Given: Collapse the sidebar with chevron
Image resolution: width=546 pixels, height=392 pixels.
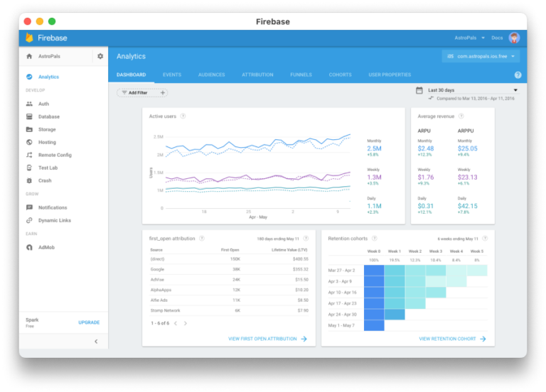Looking at the screenshot, I should point(96,341).
